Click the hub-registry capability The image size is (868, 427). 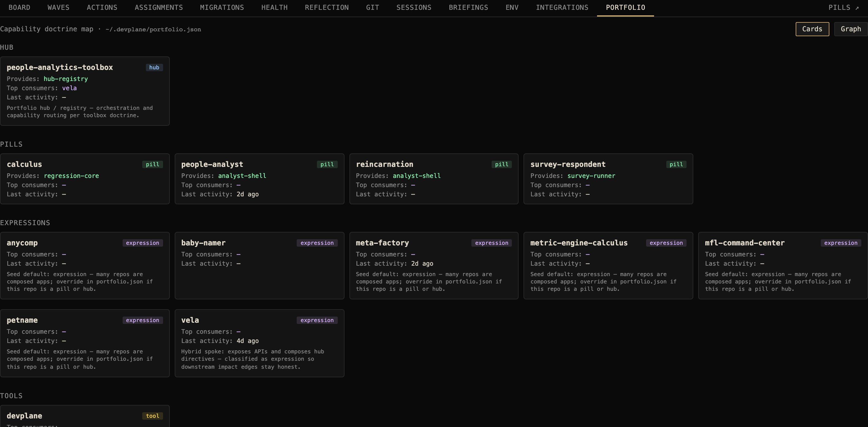pos(66,79)
